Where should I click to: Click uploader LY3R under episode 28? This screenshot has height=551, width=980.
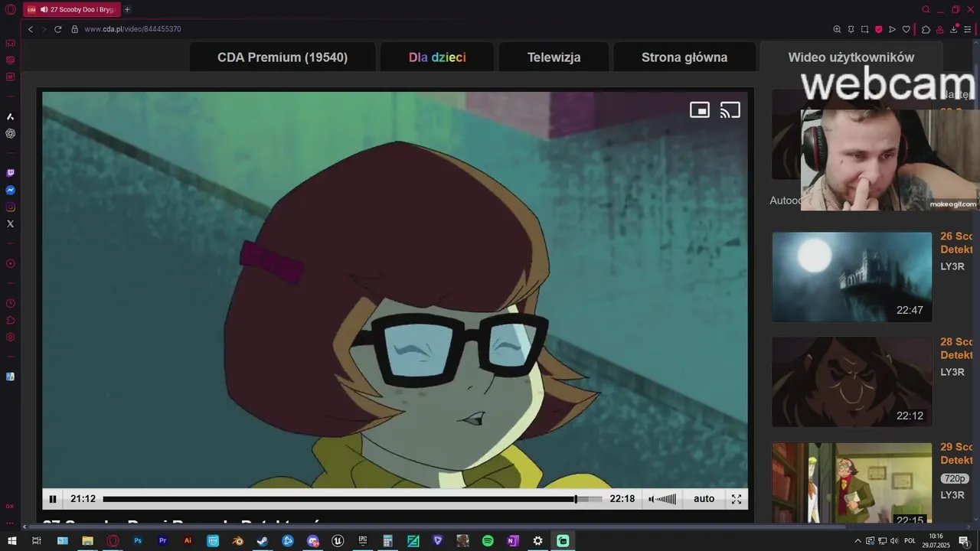tap(952, 372)
